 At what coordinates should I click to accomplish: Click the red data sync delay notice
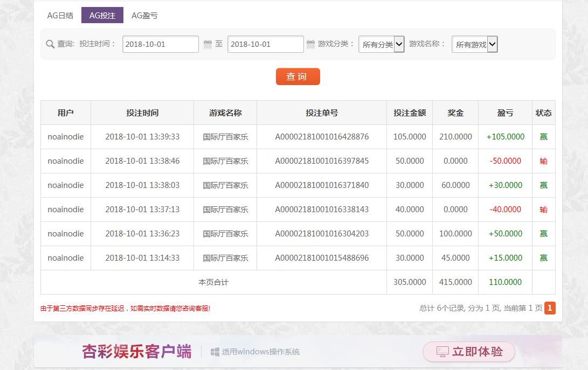[125, 309]
